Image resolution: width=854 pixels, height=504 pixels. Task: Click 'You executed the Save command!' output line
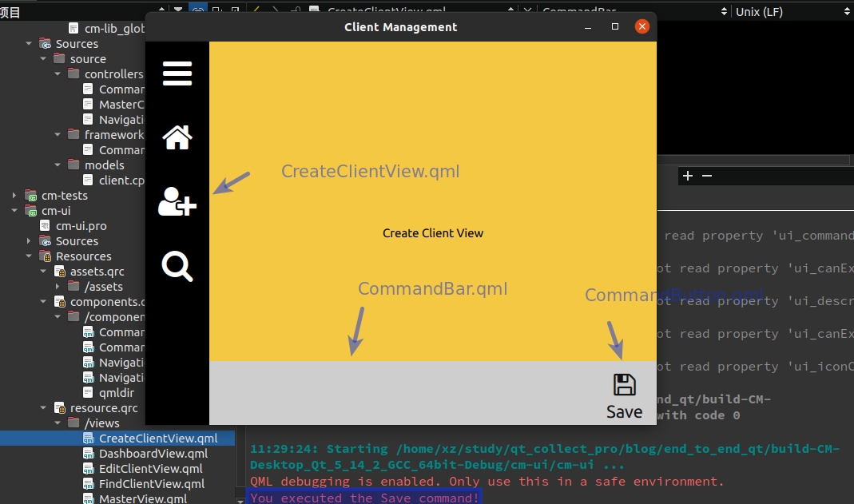[x=364, y=498]
